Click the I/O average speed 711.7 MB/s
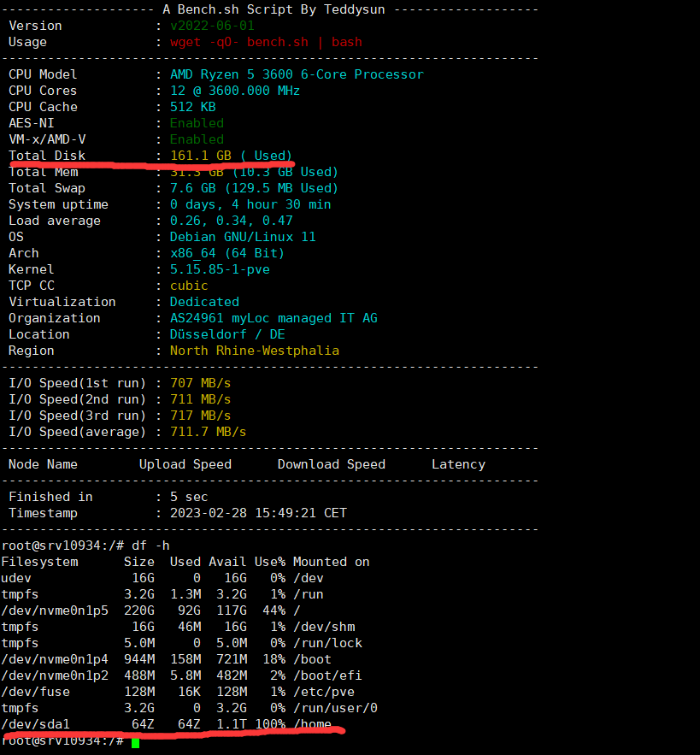Image resolution: width=700 pixels, height=755 pixels. click(208, 432)
